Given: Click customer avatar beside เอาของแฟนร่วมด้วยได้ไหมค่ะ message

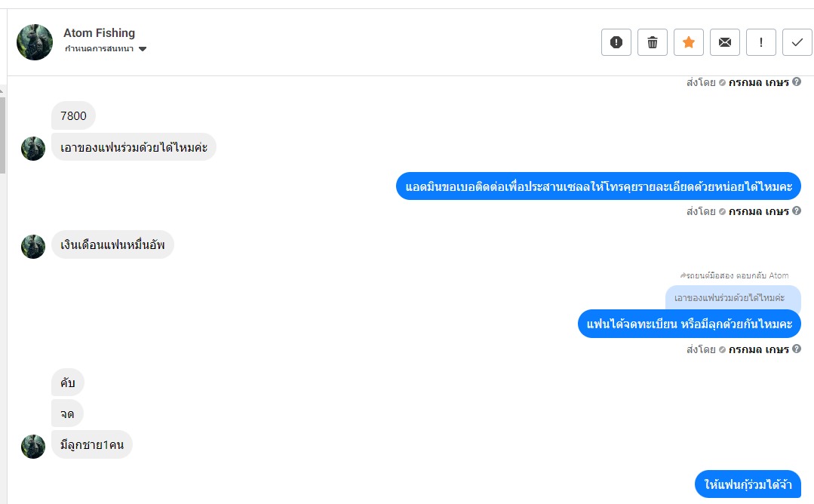Looking at the screenshot, I should coord(33,148).
